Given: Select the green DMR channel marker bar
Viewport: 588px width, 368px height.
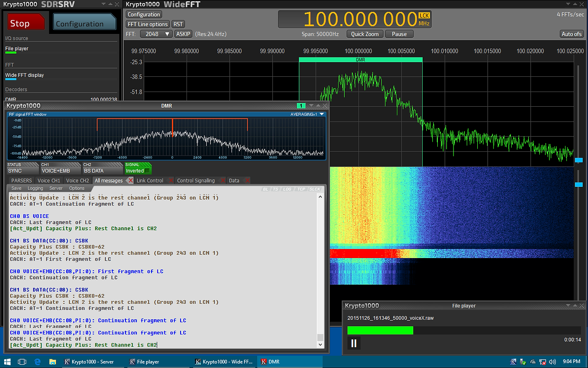Looking at the screenshot, I should coord(360,60).
